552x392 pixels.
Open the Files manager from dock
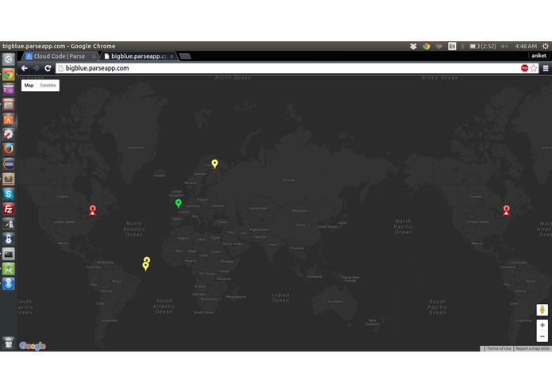(9, 105)
